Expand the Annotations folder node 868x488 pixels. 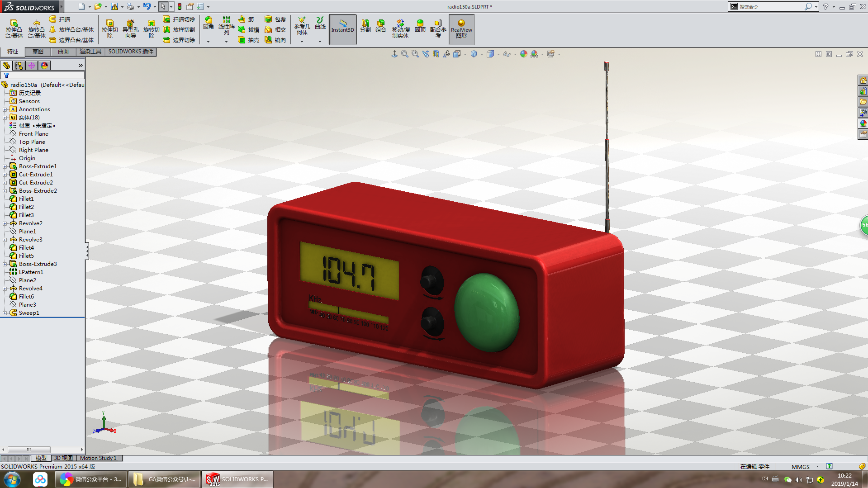5,109
